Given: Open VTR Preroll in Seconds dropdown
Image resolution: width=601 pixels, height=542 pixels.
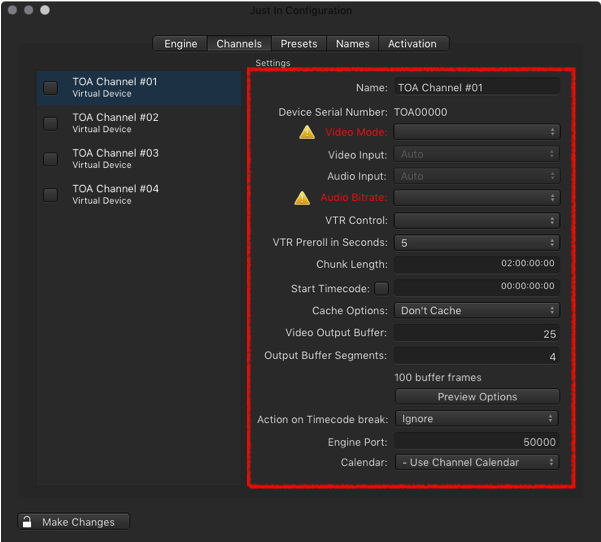Looking at the screenshot, I should click(x=477, y=243).
